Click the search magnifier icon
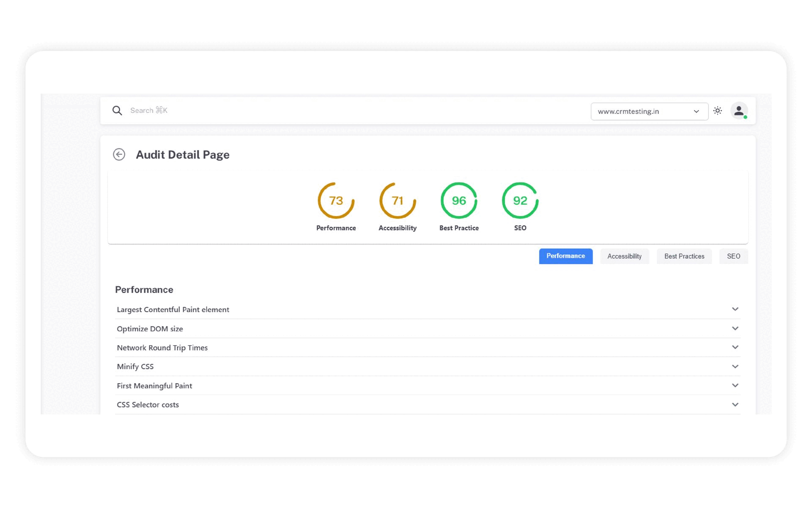 click(117, 111)
